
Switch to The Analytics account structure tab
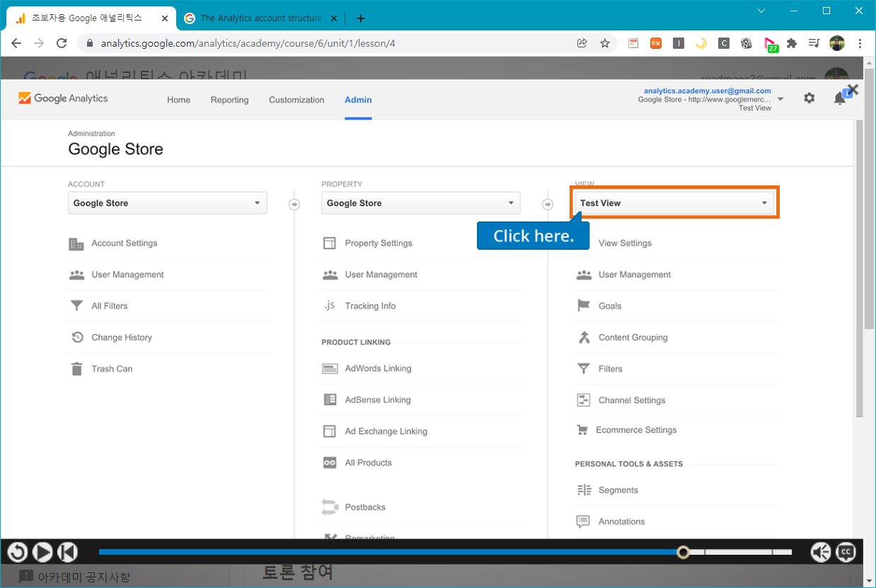click(260, 18)
